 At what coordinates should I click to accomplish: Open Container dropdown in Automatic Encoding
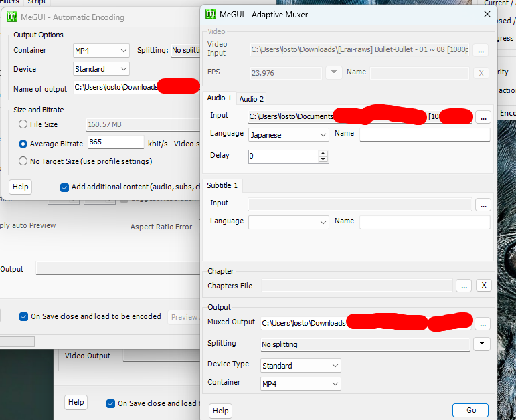(101, 51)
